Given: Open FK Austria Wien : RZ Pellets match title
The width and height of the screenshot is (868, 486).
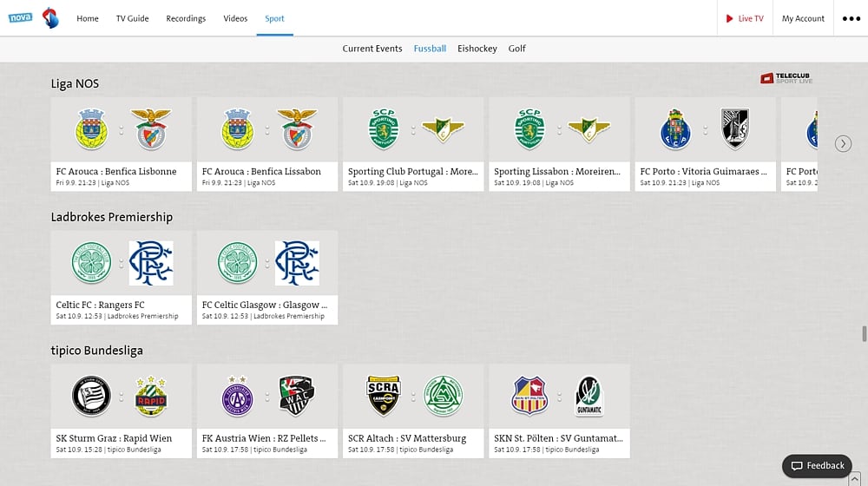Looking at the screenshot, I should coord(264,438).
